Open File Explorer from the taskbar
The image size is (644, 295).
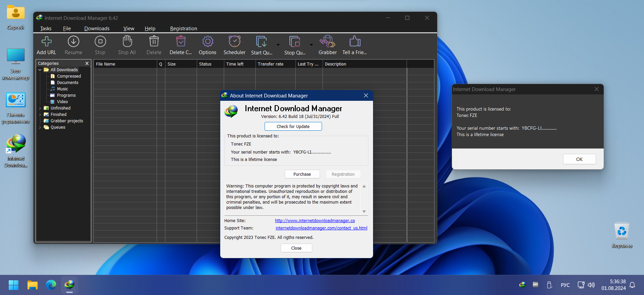click(33, 285)
